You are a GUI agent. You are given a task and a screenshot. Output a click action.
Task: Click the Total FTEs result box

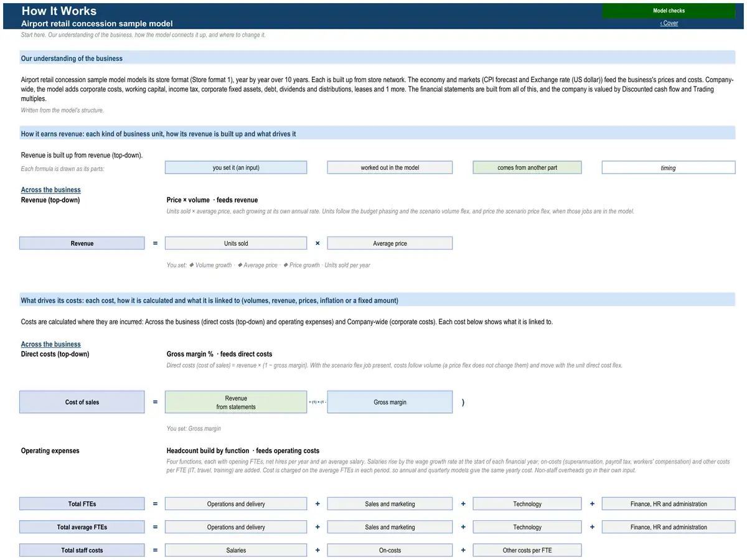82,504
